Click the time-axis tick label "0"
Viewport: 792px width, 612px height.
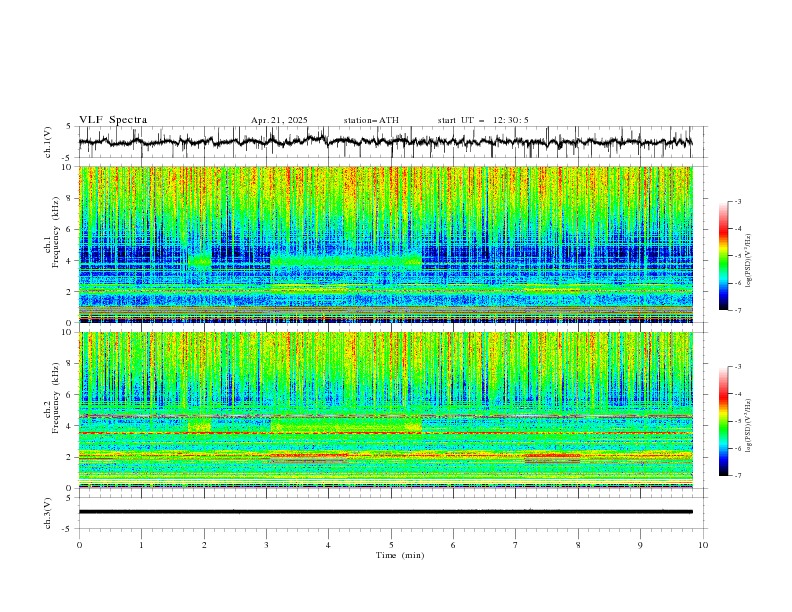79,545
